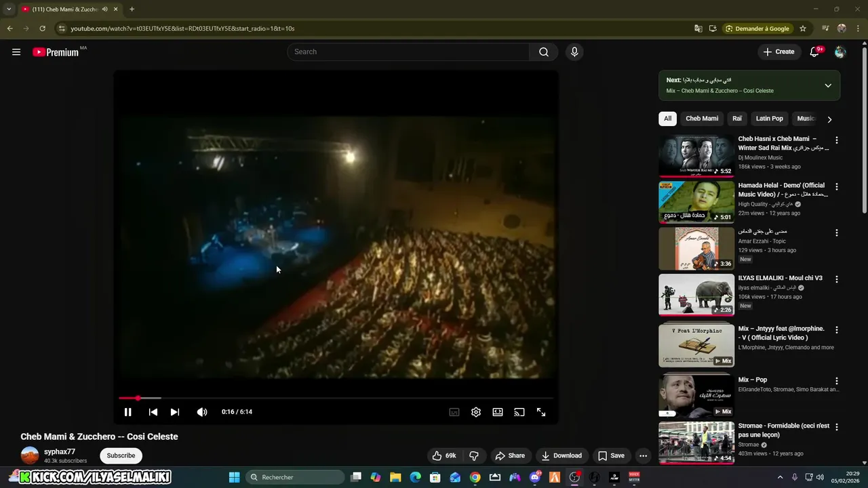Share the Cosi Celeste video

click(510, 455)
